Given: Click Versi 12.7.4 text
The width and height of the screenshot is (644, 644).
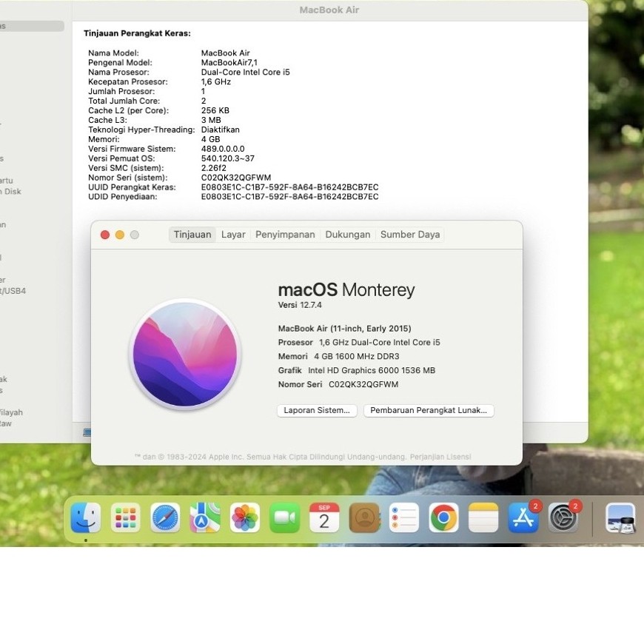Looking at the screenshot, I should [300, 305].
